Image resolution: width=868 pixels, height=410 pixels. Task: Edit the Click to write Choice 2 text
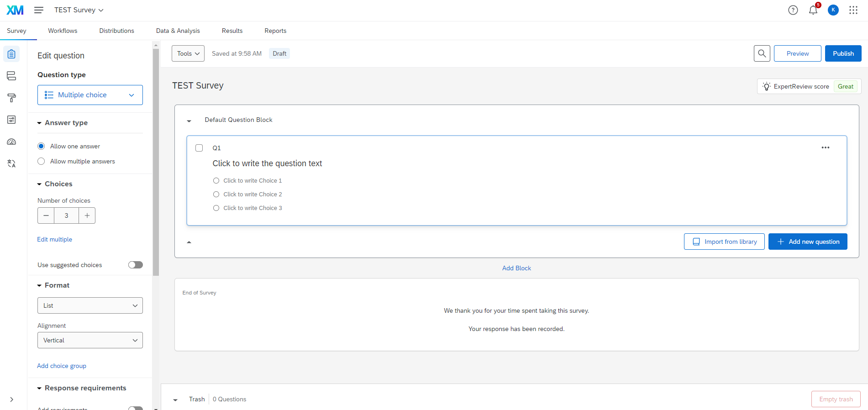pyautogui.click(x=253, y=194)
